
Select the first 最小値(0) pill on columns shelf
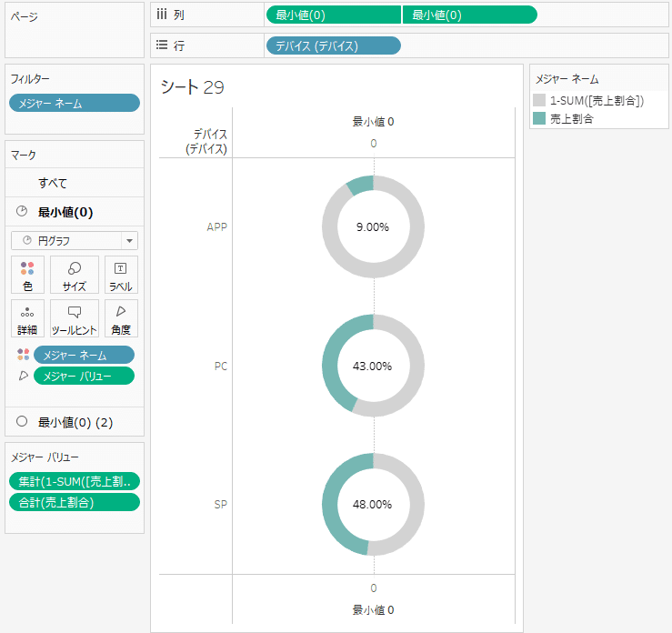click(x=334, y=15)
